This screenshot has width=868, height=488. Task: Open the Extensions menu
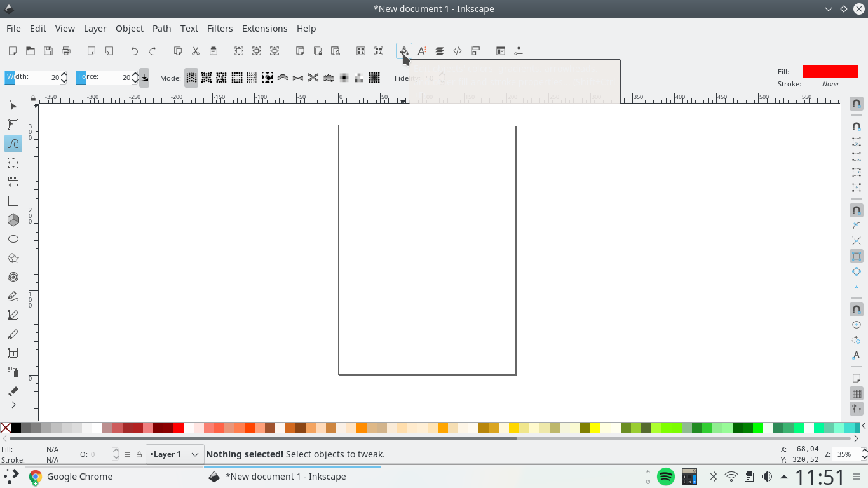(265, 29)
